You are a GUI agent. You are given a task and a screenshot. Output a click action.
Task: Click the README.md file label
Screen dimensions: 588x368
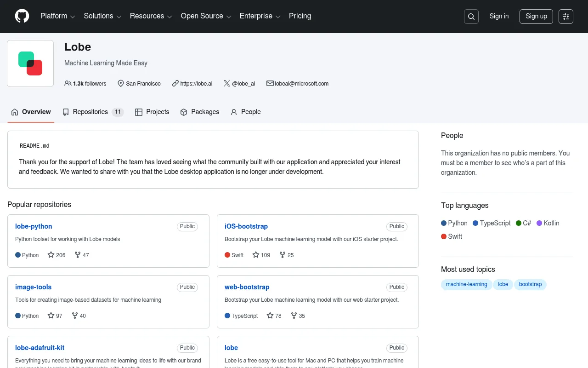point(34,146)
